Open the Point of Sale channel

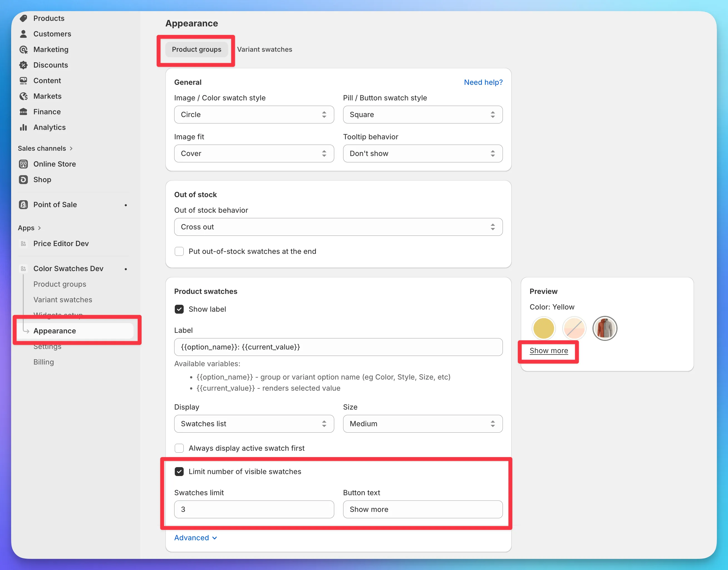pos(55,205)
